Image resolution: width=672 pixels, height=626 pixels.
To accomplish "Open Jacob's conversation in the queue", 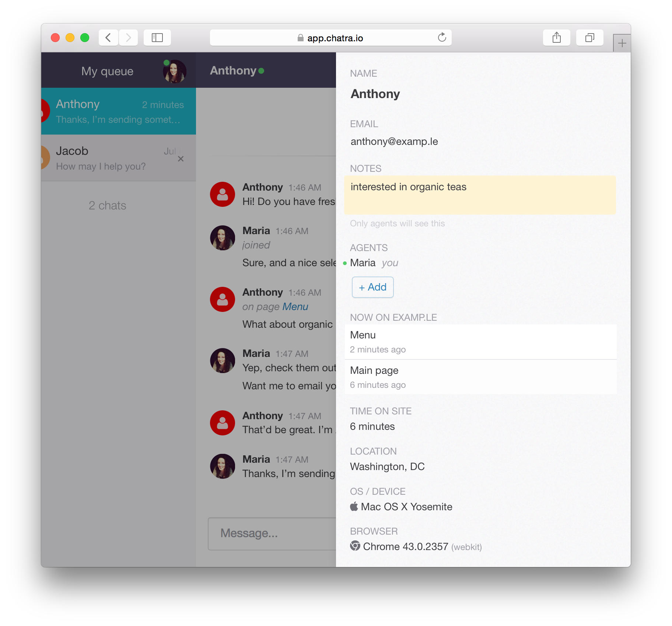I will (x=119, y=158).
